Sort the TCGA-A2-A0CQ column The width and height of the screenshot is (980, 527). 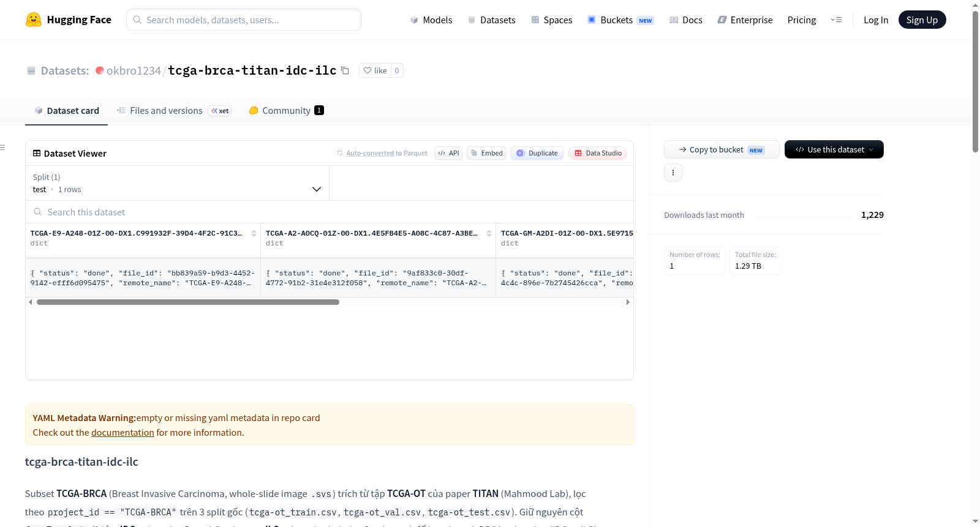[489, 233]
